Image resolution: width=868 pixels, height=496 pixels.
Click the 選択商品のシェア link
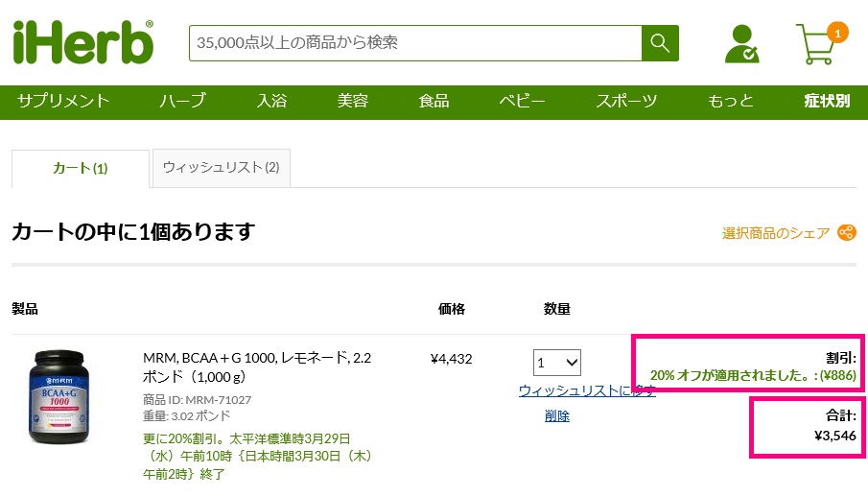[x=776, y=233]
